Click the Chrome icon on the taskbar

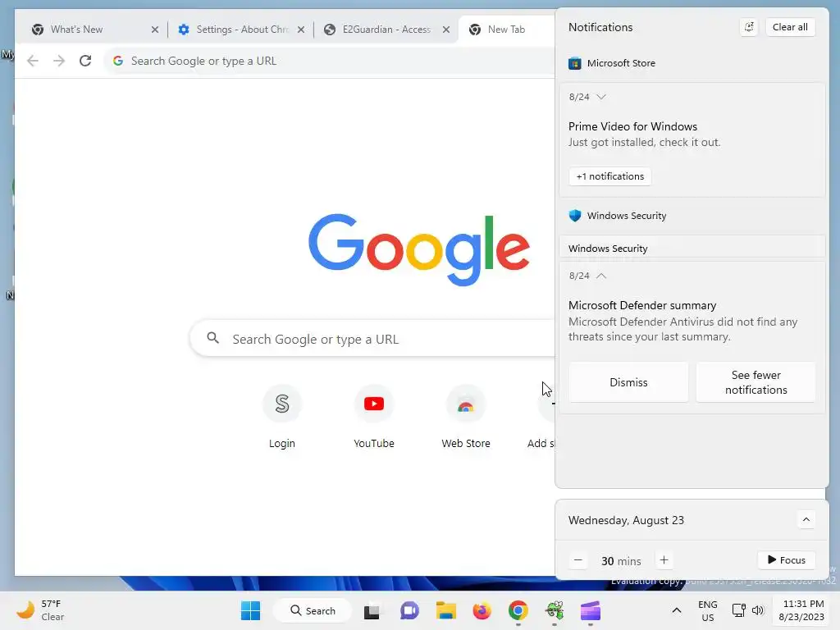(x=518, y=610)
